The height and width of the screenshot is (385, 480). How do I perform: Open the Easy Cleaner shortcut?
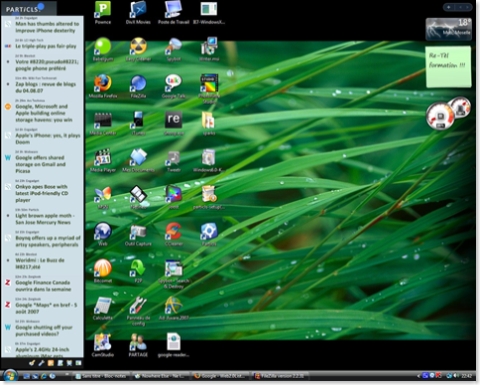pyautogui.click(x=138, y=49)
